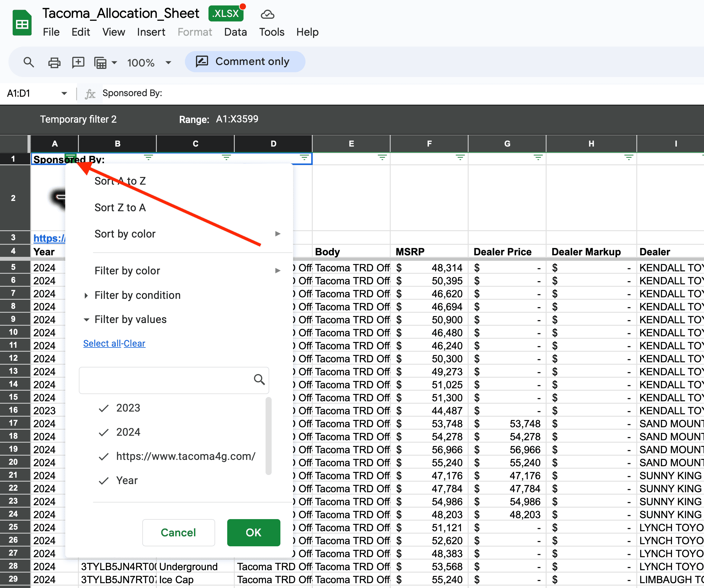Open filter icon in column H header cell
The height and width of the screenshot is (588, 704).
point(628,157)
